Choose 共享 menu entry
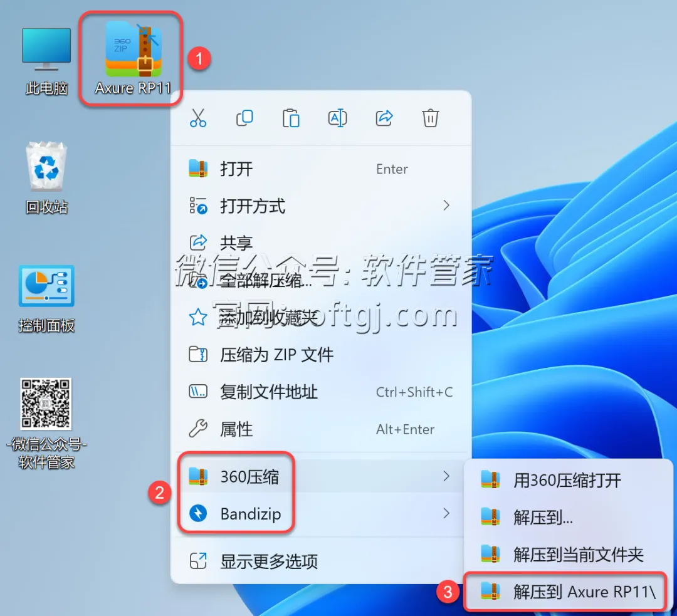 tap(320, 243)
